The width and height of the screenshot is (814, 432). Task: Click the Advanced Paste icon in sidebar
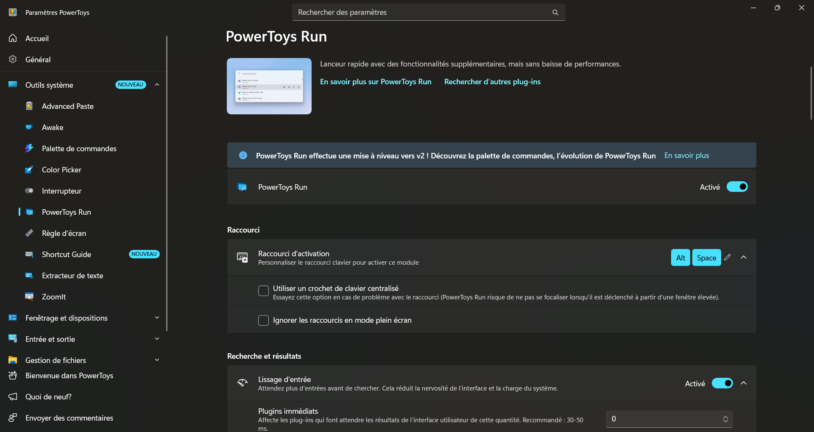pyautogui.click(x=29, y=106)
